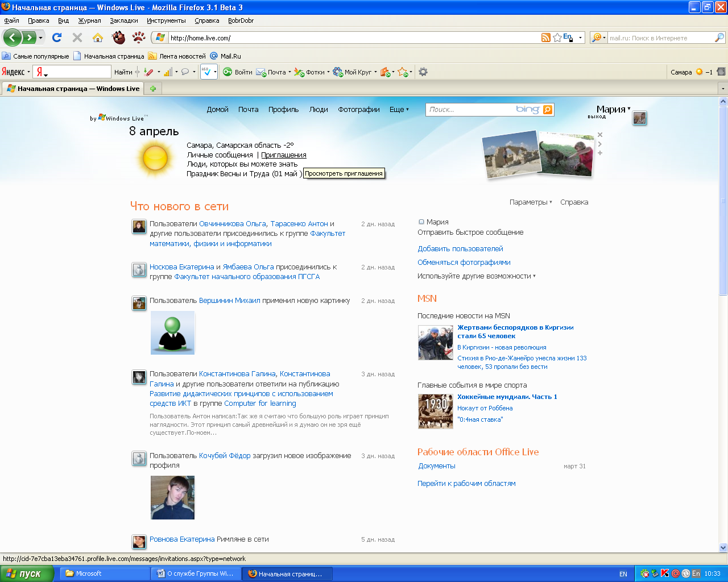Click the BobrDobr beaver icon
Image resolution: width=728 pixels, height=582 pixels.
118,38
